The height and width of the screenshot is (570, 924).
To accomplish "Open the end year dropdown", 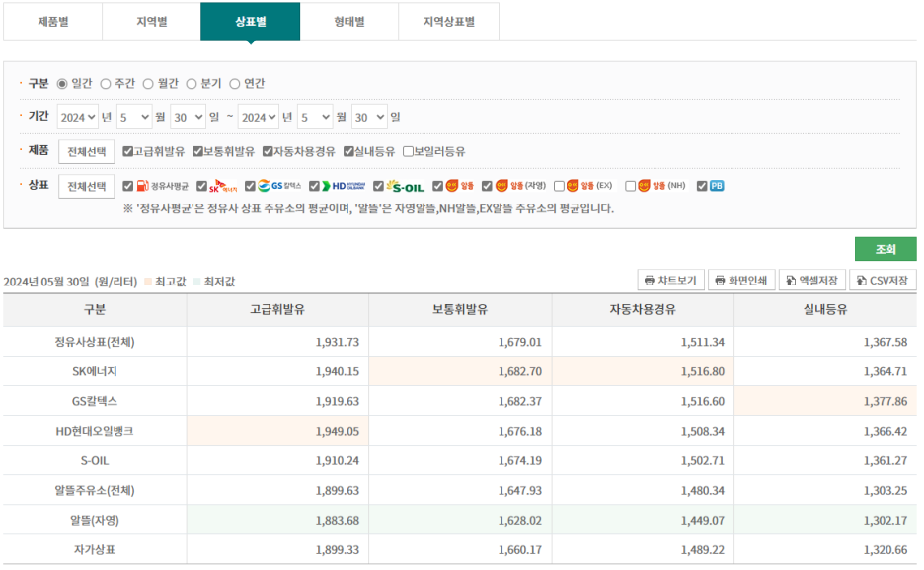I will (259, 117).
